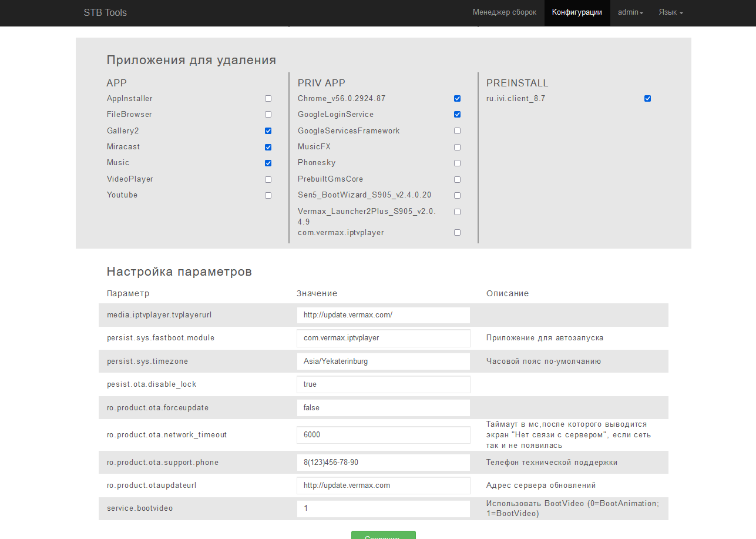The width and height of the screenshot is (756, 539).
Task: Click the service.bootvideo value field
Action: [383, 508]
